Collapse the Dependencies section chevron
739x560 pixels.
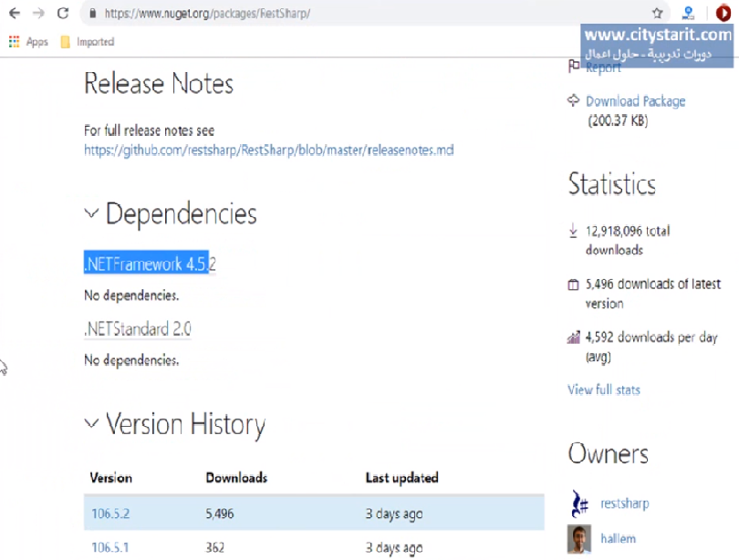point(91,213)
